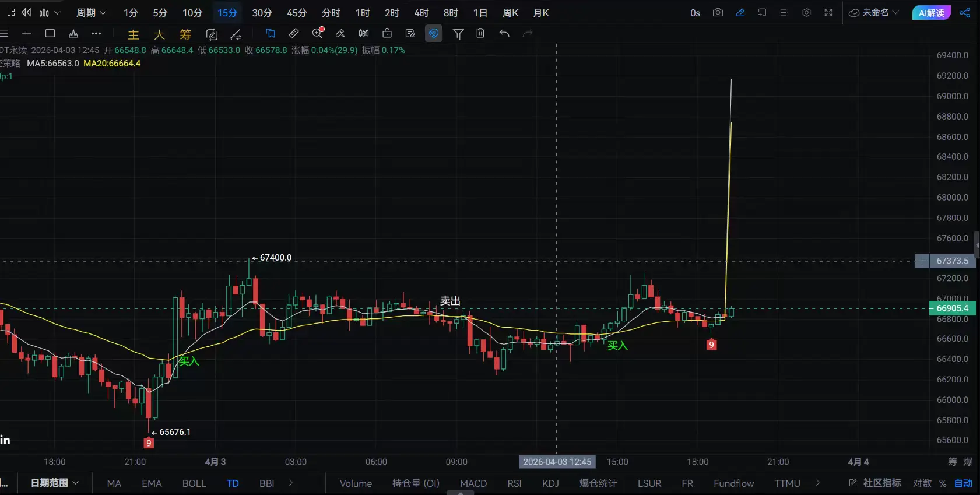Image resolution: width=980 pixels, height=495 pixels.
Task: Click the line swap drawing icon
Action: [236, 34]
